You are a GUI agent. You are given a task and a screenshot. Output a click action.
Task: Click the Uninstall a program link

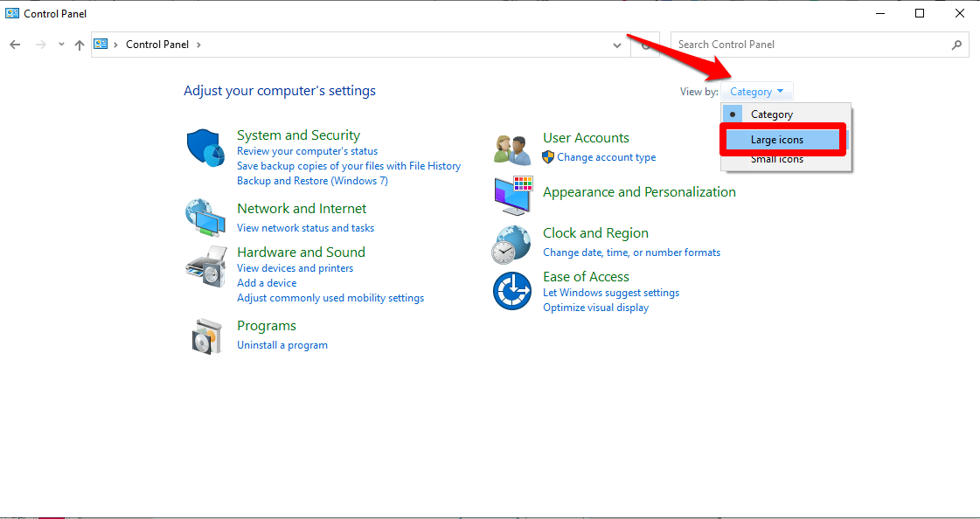point(281,344)
